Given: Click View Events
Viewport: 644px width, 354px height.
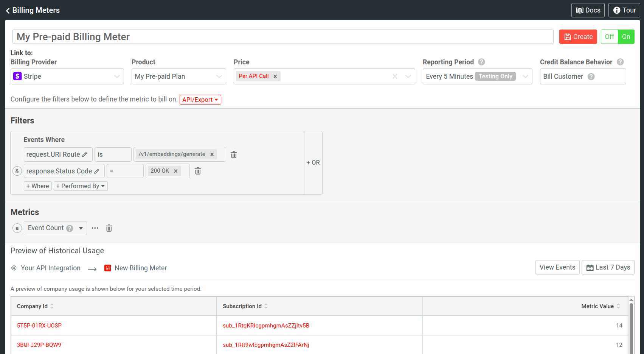Looking at the screenshot, I should click(557, 267).
